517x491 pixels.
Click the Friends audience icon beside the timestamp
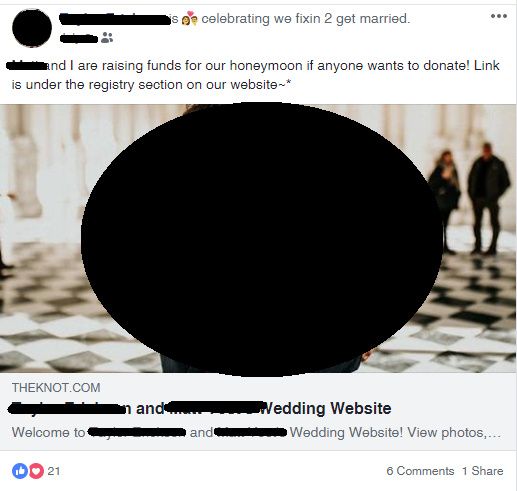point(107,38)
